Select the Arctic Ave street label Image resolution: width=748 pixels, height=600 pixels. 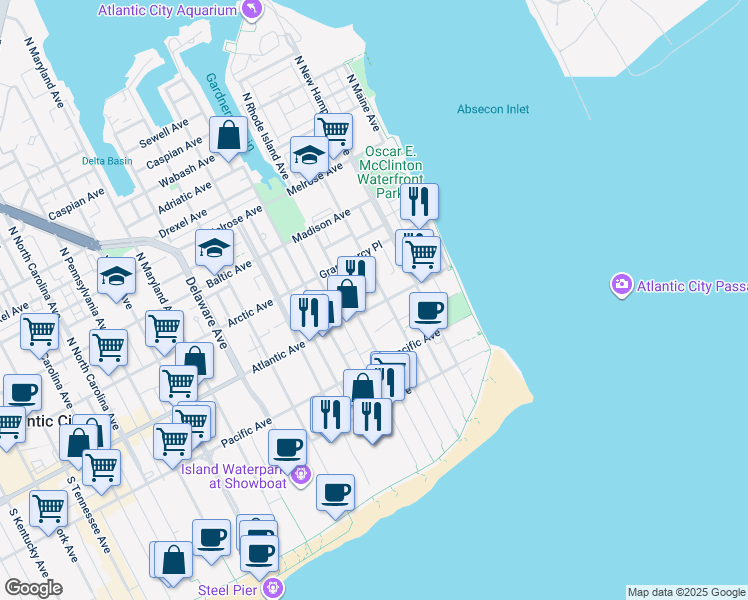[x=250, y=313]
